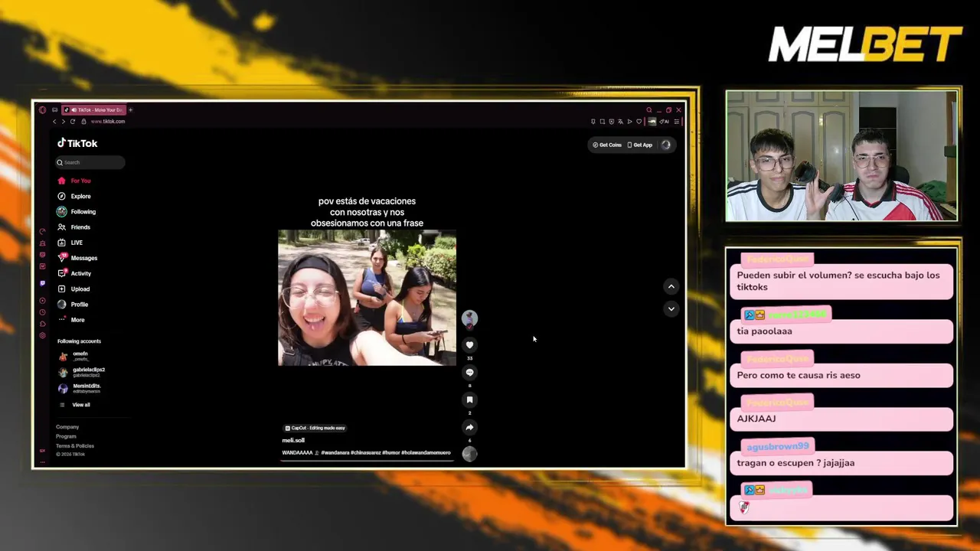This screenshot has height=551, width=980.
Task: Open the Activity notifications
Action: [x=74, y=273]
